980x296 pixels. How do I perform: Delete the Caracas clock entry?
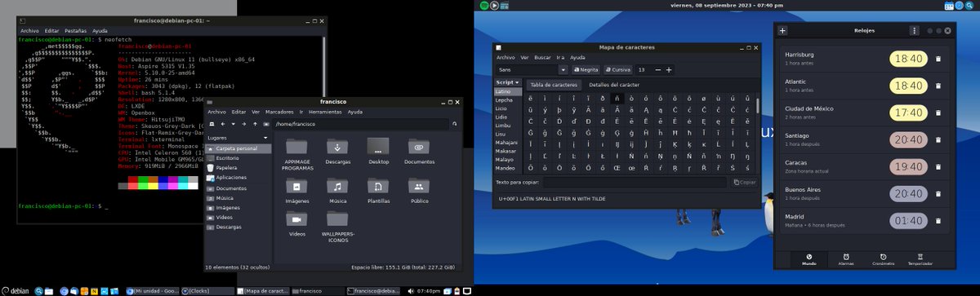tap(938, 166)
